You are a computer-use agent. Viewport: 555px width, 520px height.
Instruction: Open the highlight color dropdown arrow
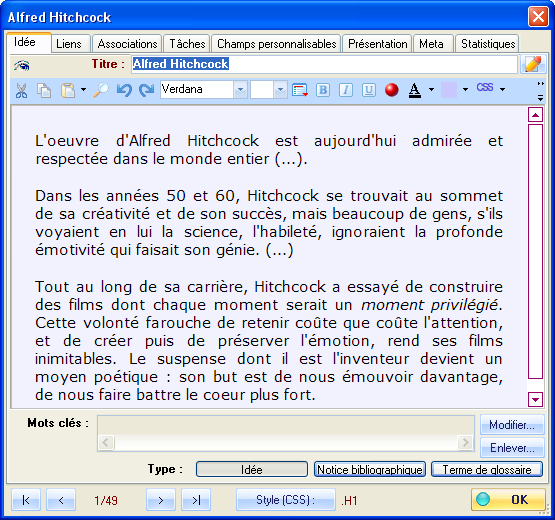[x=465, y=90]
